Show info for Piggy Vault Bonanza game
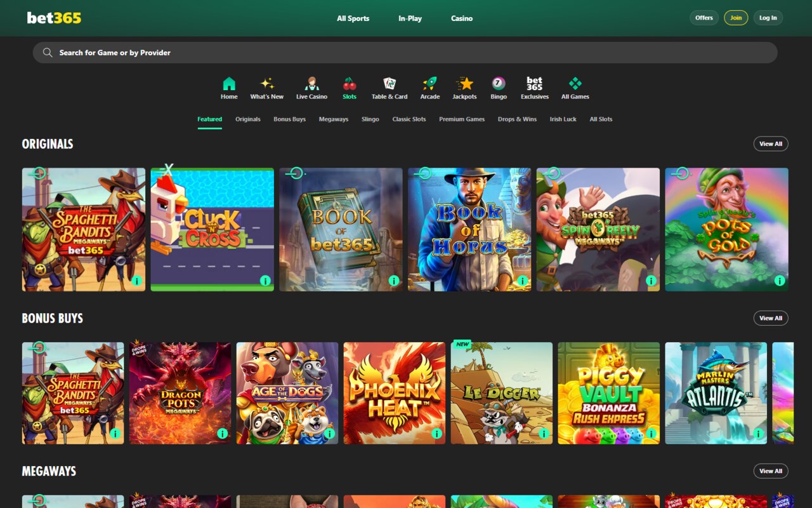The image size is (812, 508). tap(651, 434)
